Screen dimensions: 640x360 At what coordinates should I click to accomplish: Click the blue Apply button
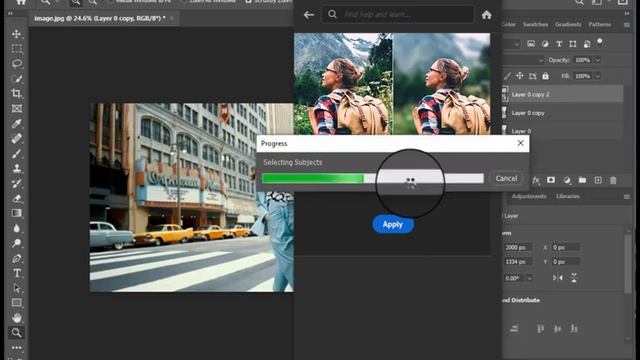tap(393, 224)
